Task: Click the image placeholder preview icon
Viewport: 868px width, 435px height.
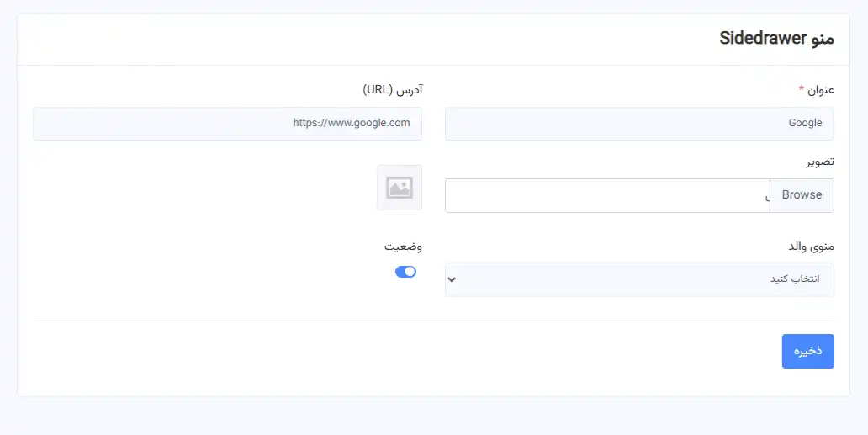Action: click(x=400, y=188)
